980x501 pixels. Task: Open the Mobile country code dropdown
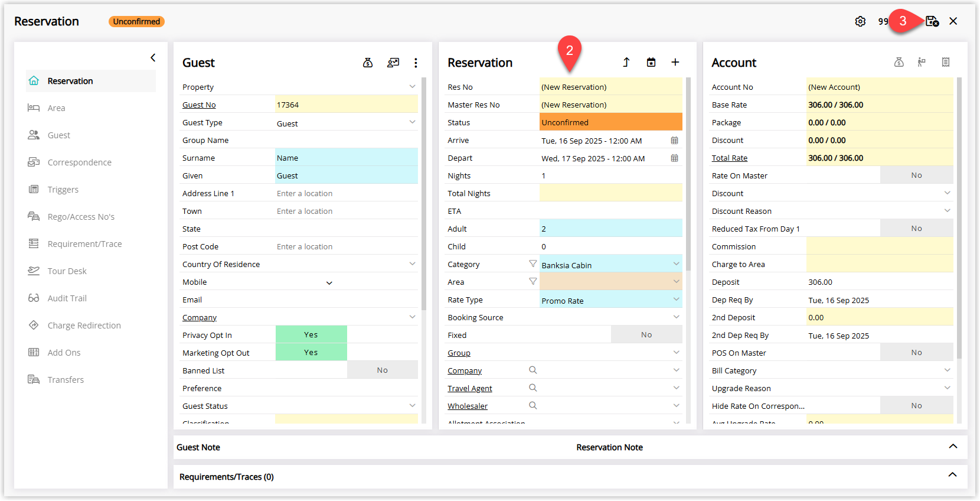pos(329,283)
